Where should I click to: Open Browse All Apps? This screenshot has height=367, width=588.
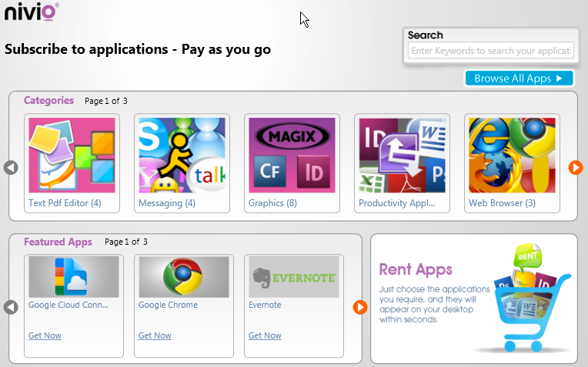[x=520, y=78]
